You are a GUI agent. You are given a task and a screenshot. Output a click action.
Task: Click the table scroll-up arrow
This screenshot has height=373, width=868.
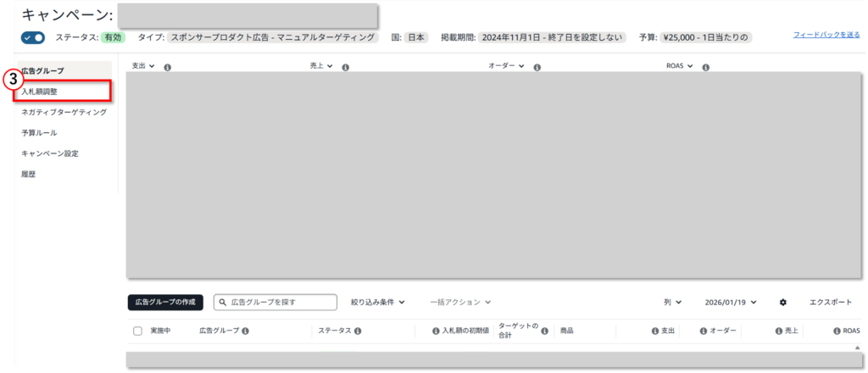click(858, 348)
